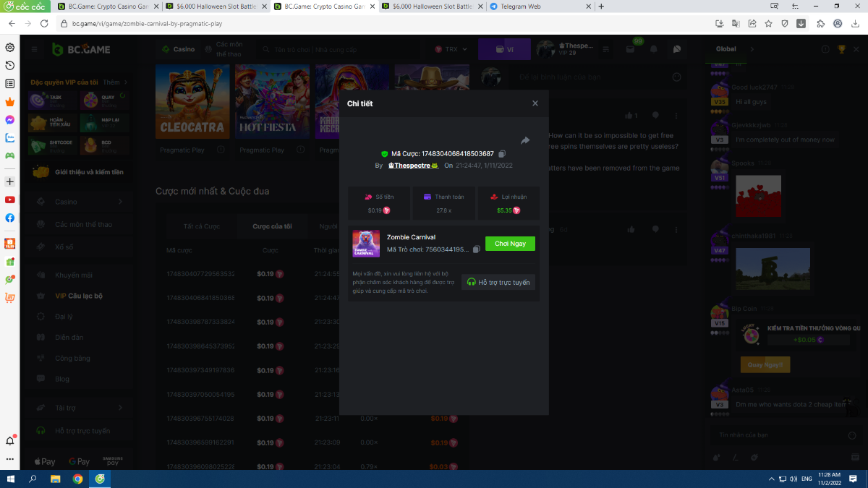Screen dimensions: 868x488
Task: Copy the bet ID (Mã Cược) number
Action: coord(502,154)
